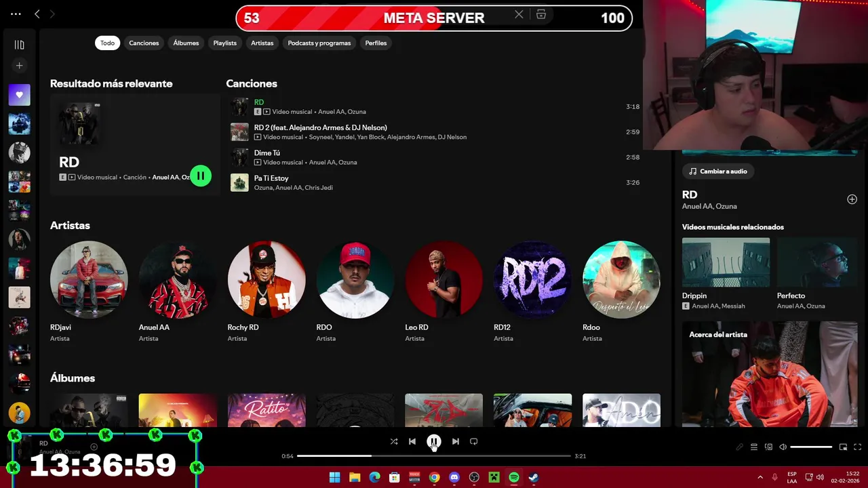Open Drippin related music video
Image resolution: width=868 pixels, height=488 pixels.
[x=726, y=274]
